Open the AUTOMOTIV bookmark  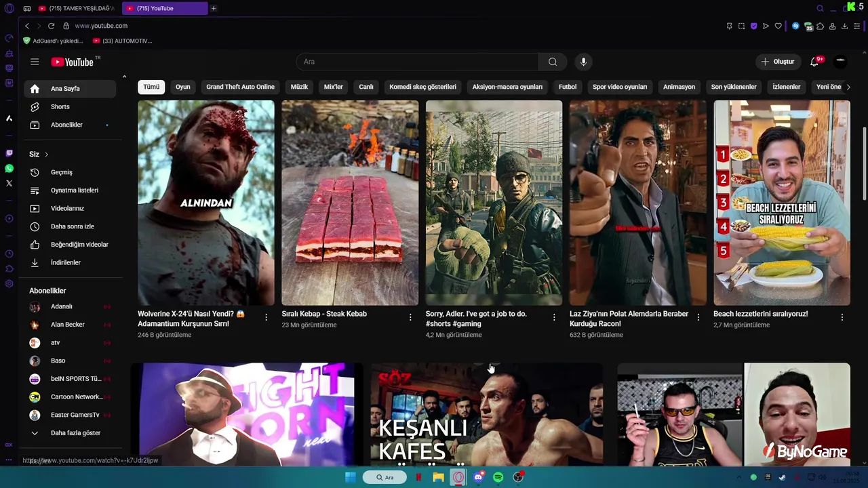(122, 41)
